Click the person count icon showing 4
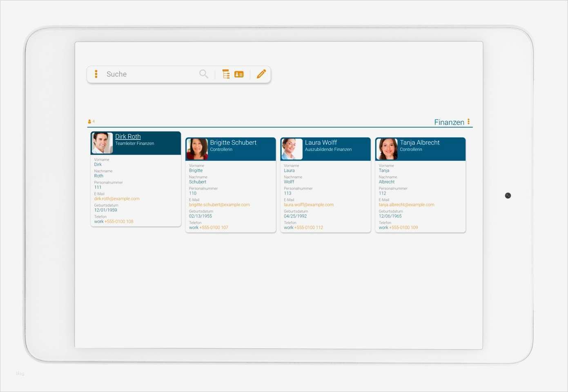This screenshot has height=392, width=568. [89, 121]
